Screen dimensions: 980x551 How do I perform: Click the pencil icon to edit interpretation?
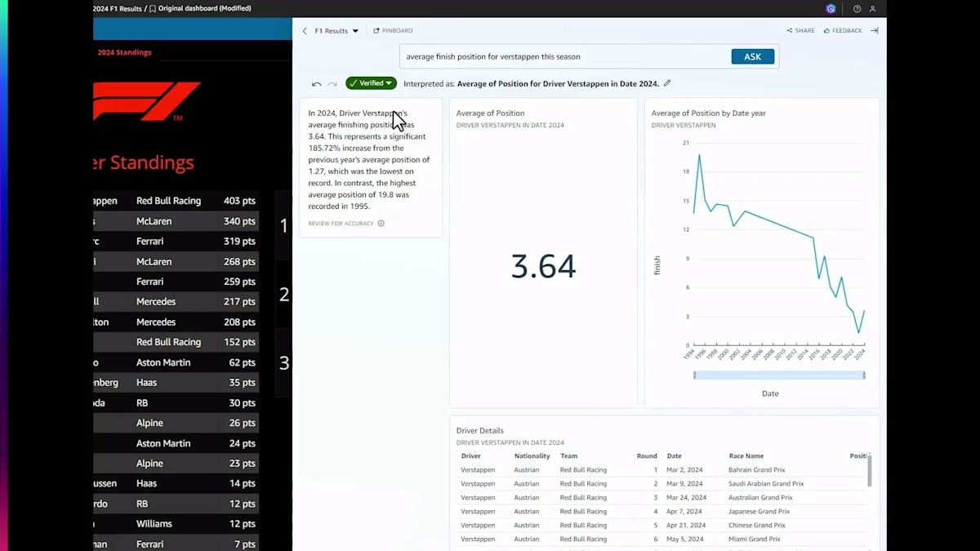[x=667, y=83]
